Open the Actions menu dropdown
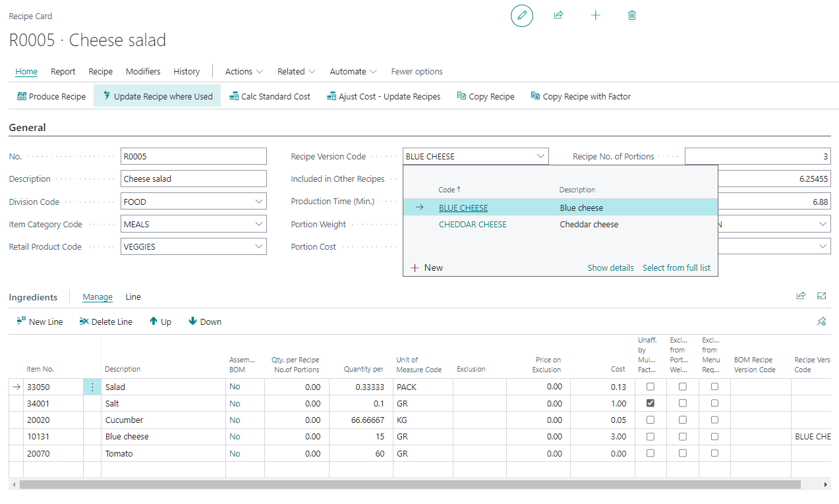 [x=244, y=71]
